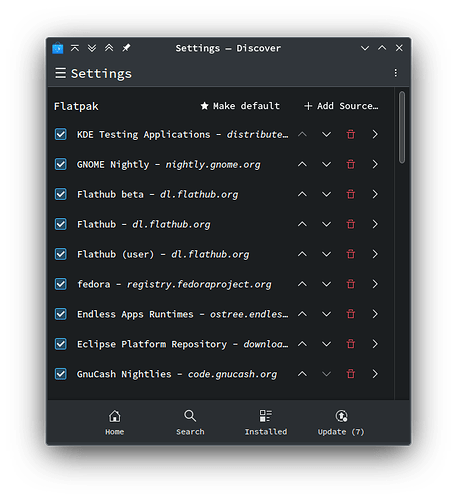Screen dimensions: 457x500
Task: Go to the Home tab
Action: (x=115, y=423)
